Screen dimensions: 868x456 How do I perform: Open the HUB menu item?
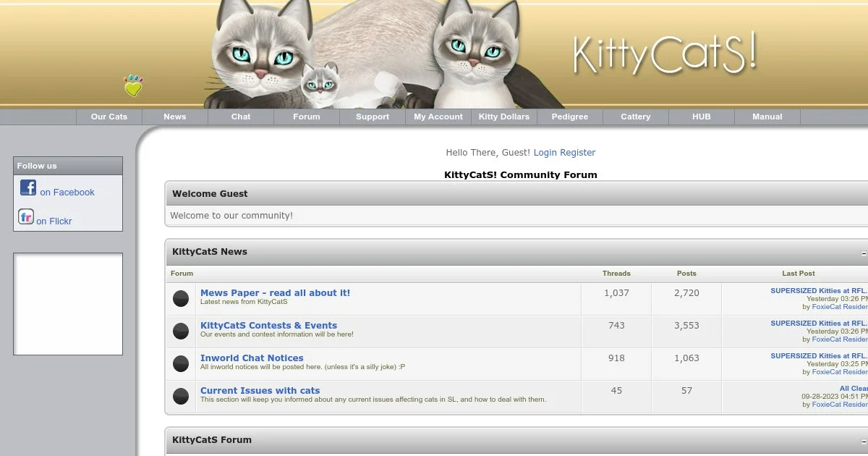click(x=702, y=117)
